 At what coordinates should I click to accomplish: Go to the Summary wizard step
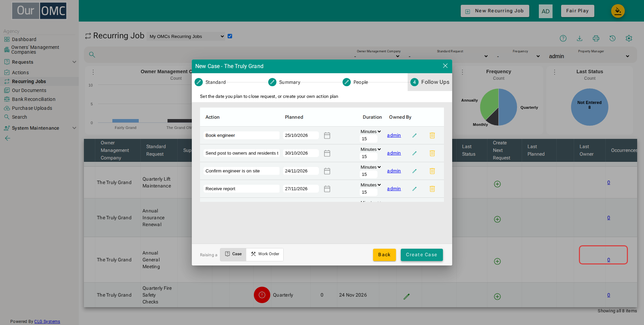tap(284, 82)
